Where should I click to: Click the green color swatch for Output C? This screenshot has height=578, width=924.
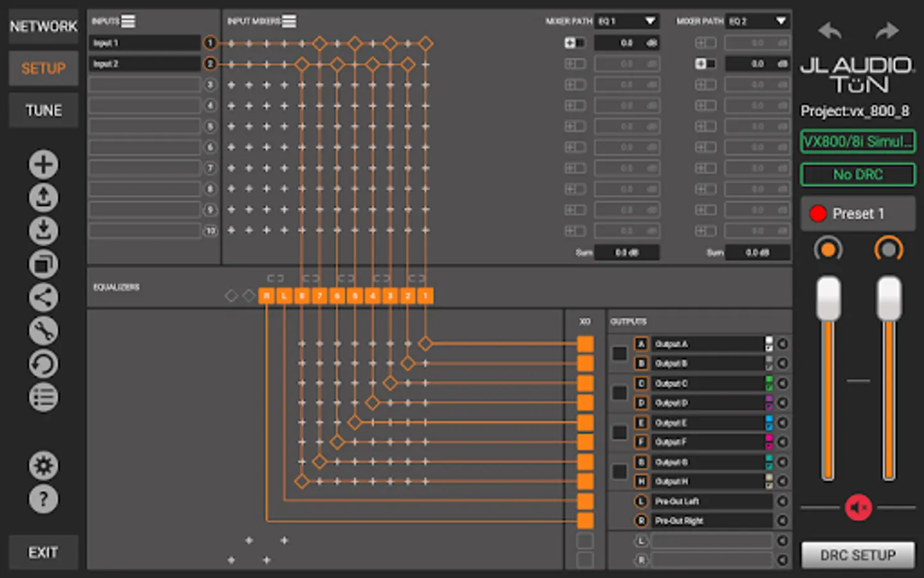pyautogui.click(x=769, y=383)
